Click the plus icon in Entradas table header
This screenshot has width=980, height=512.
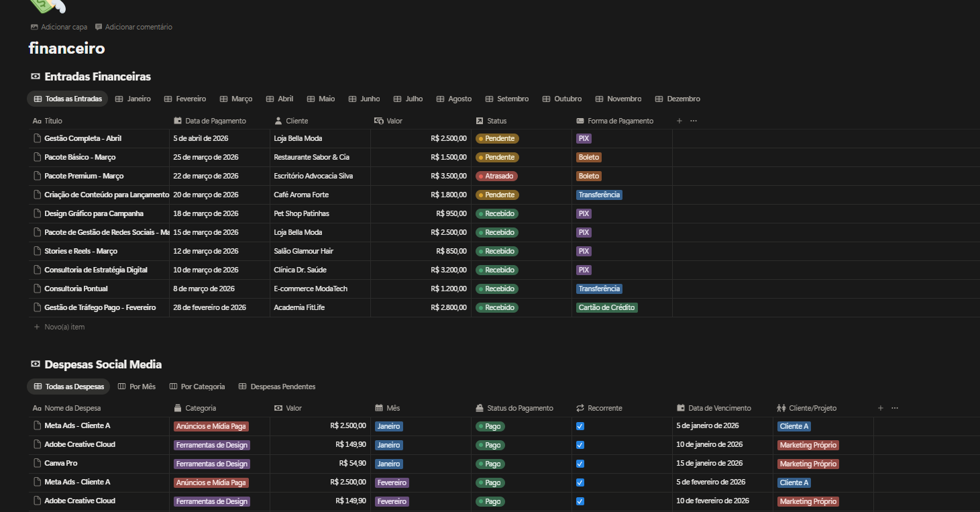coord(679,121)
